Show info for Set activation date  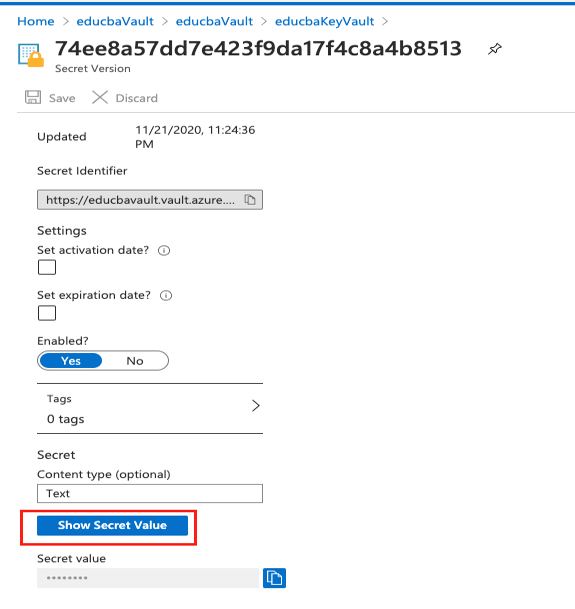(x=164, y=251)
